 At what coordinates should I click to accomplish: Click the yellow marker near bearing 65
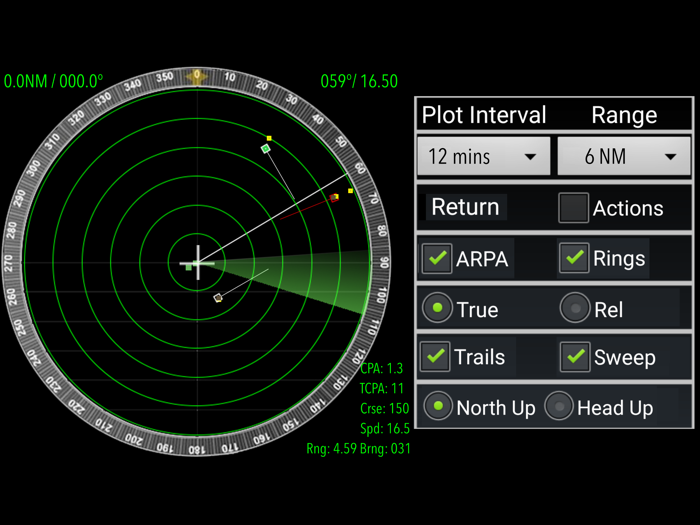tap(350, 191)
